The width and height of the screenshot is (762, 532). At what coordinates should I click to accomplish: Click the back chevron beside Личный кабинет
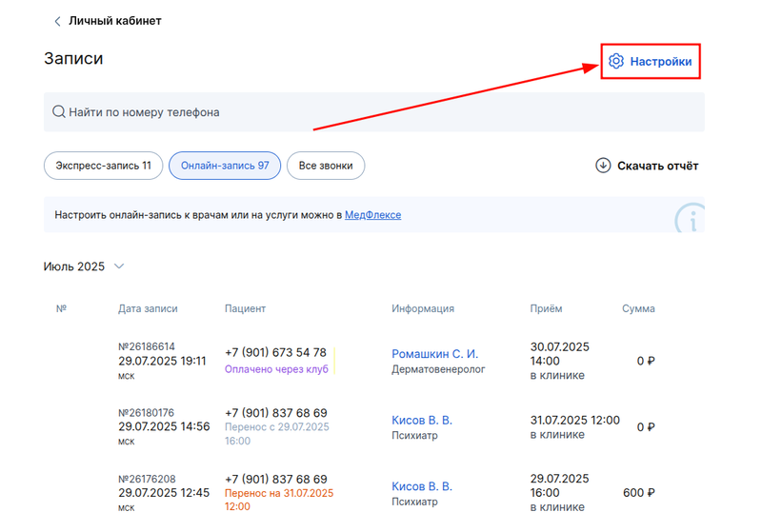point(57,21)
